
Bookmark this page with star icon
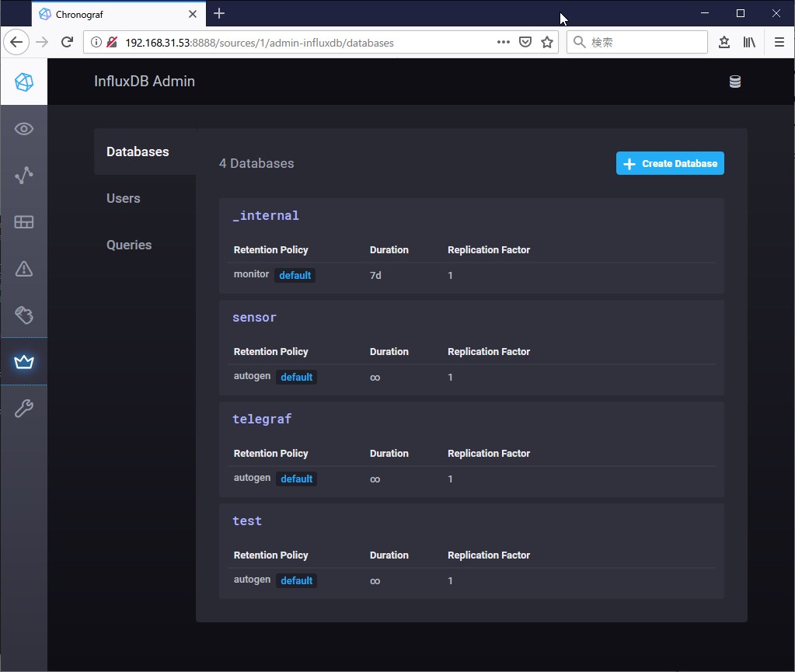click(546, 42)
